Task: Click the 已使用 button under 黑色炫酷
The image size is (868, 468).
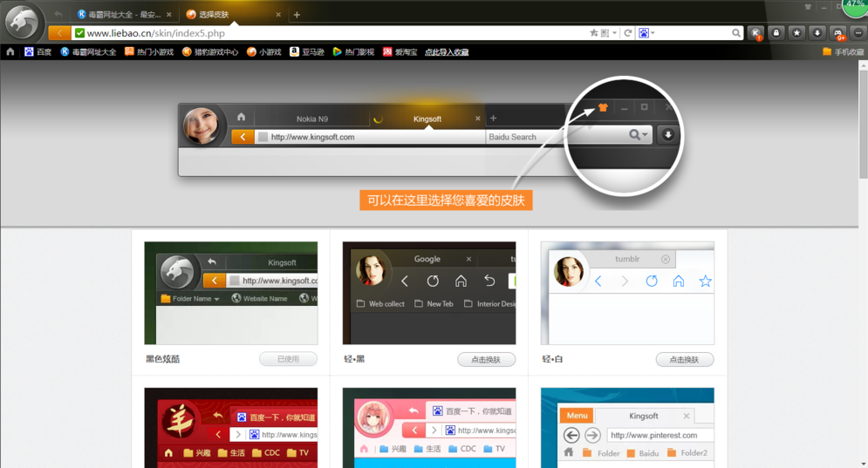Action: tap(289, 359)
